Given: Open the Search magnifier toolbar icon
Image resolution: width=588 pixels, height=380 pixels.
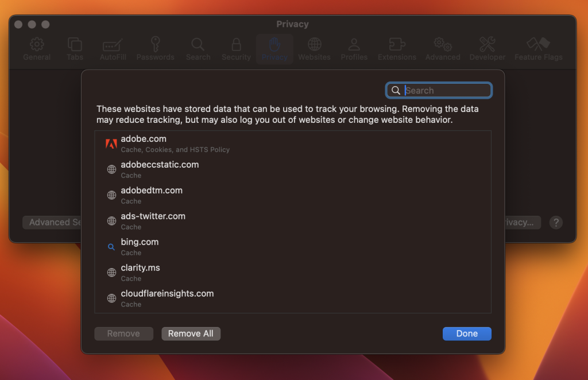Looking at the screenshot, I should click(x=198, y=45).
